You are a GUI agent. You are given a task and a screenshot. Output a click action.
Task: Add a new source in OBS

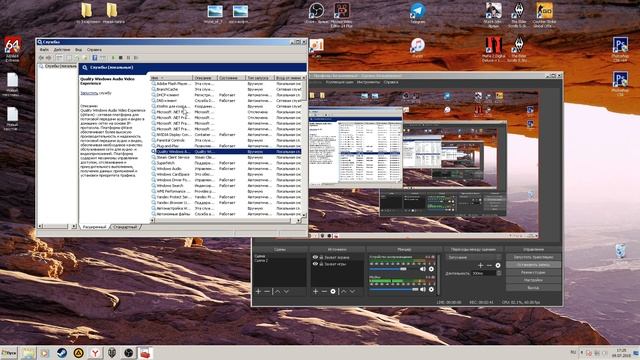[315, 291]
